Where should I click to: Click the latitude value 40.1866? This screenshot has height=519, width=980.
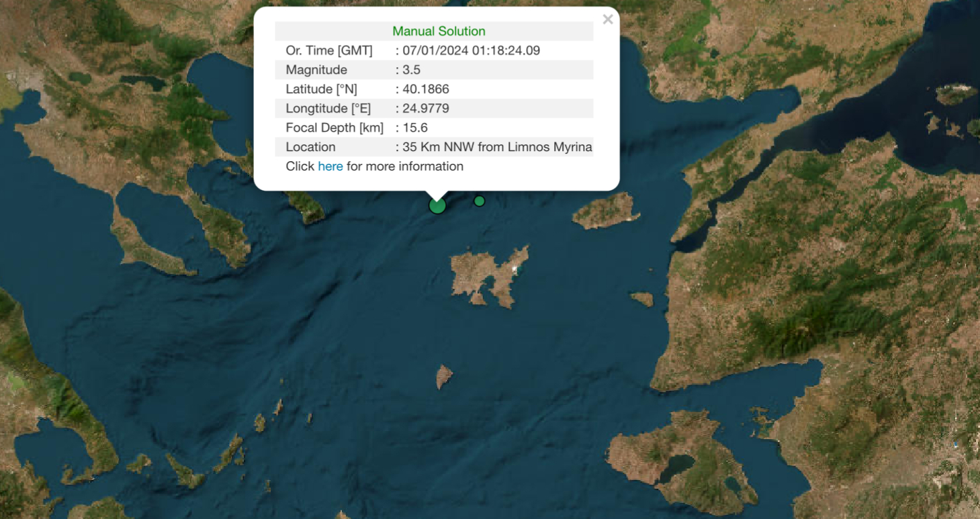[x=426, y=89]
